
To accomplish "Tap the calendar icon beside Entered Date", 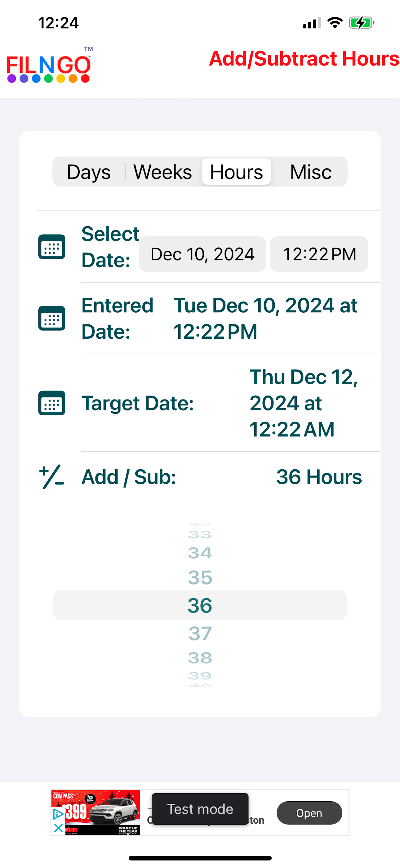I will 51,318.
